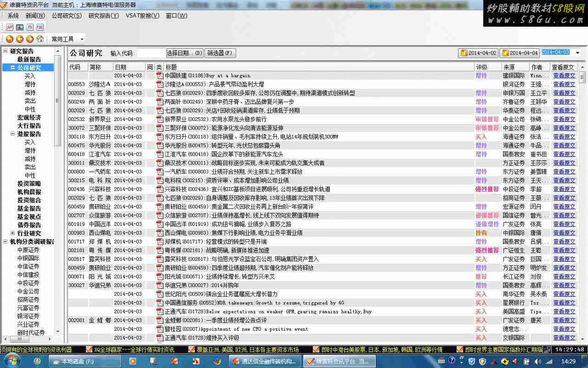Image resolution: width=588 pixels, height=368 pixels.
Task: Click the F9 toolbar icon
Action: 30,27
